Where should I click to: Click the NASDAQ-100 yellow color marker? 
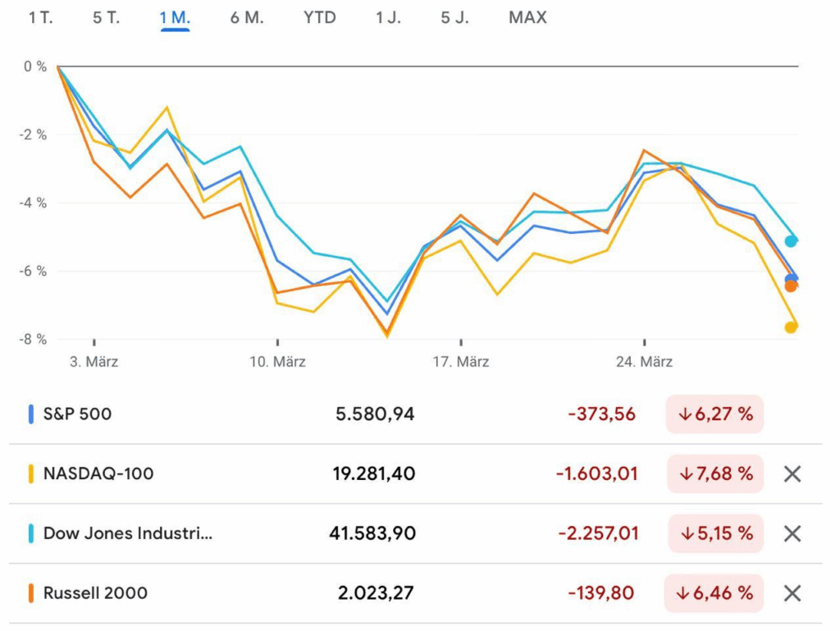coord(31,473)
